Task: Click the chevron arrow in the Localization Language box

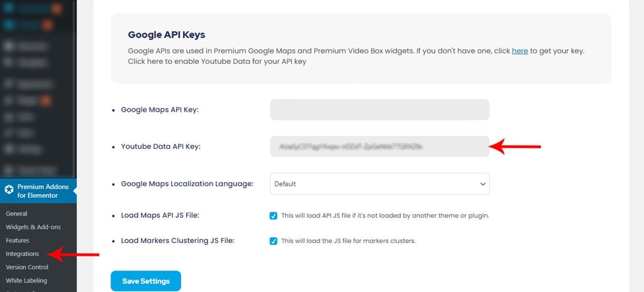Action: point(482,184)
